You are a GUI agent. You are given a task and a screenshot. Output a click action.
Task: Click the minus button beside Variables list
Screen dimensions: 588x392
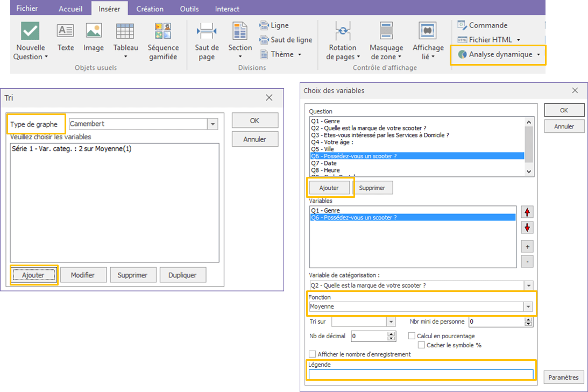coord(527,261)
